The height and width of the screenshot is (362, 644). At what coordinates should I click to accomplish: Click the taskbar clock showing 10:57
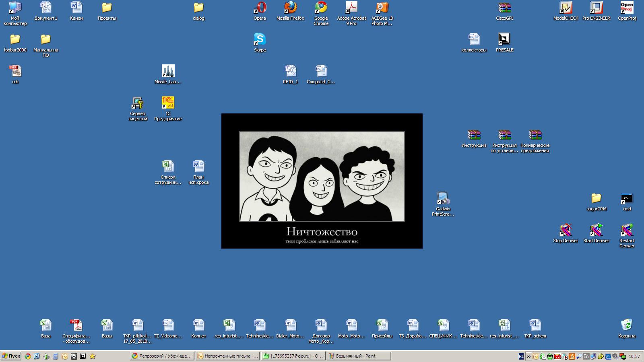[634, 356]
